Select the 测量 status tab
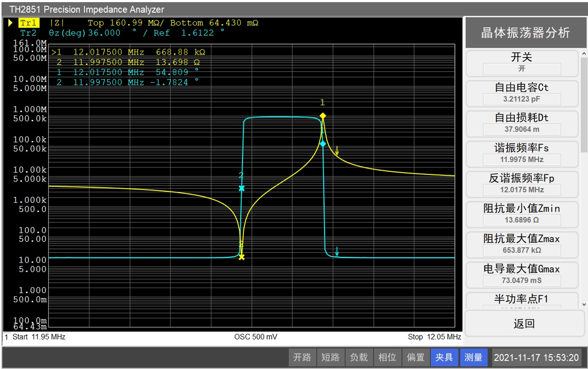 [x=473, y=357]
